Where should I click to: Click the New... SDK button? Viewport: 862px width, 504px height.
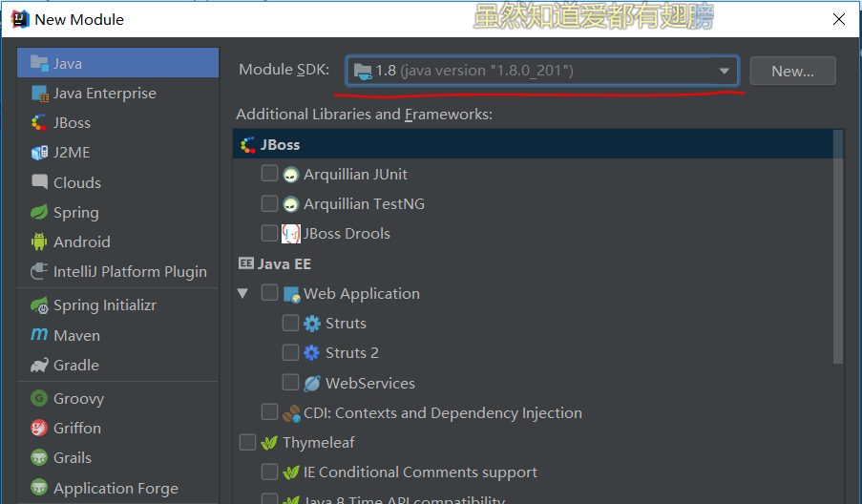(792, 71)
